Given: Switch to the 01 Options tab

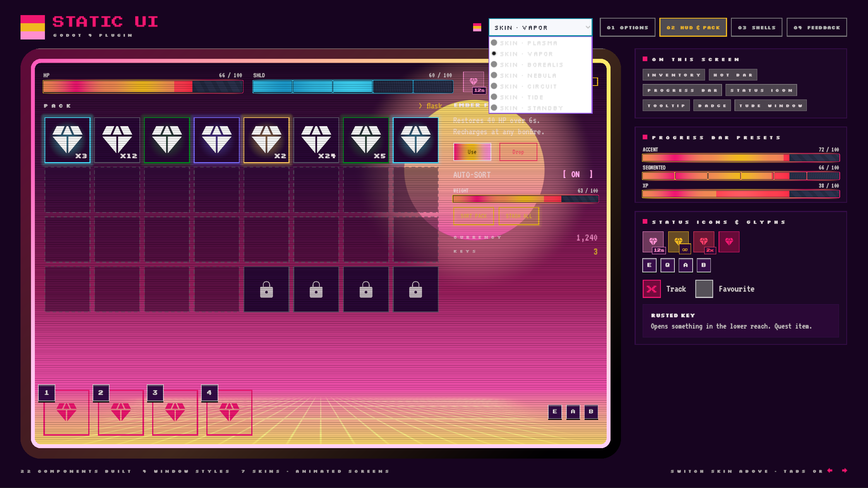Looking at the screenshot, I should (x=628, y=27).
